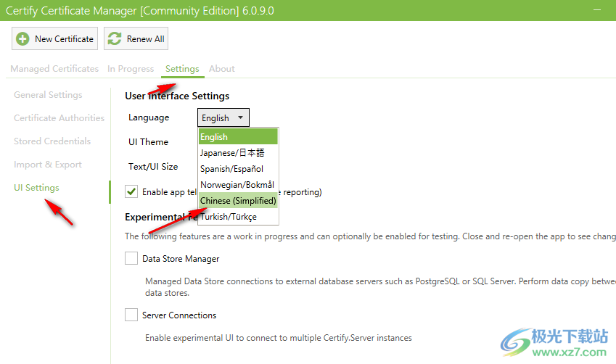Choose English from the language list
This screenshot has height=364, width=616.
pyautogui.click(x=238, y=136)
